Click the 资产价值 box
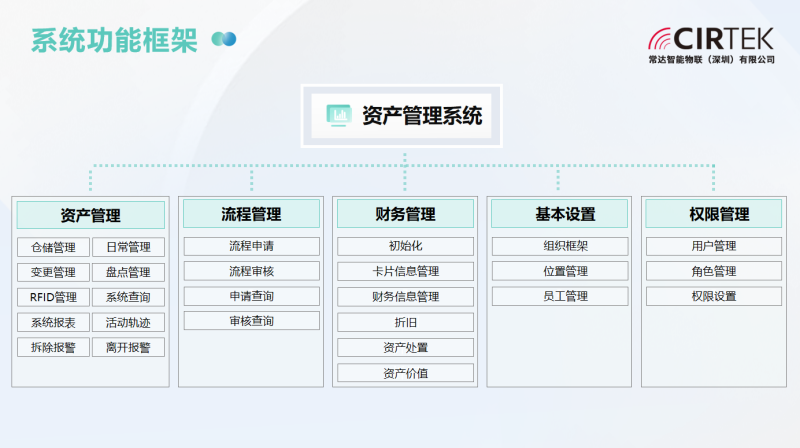 pyautogui.click(x=405, y=373)
